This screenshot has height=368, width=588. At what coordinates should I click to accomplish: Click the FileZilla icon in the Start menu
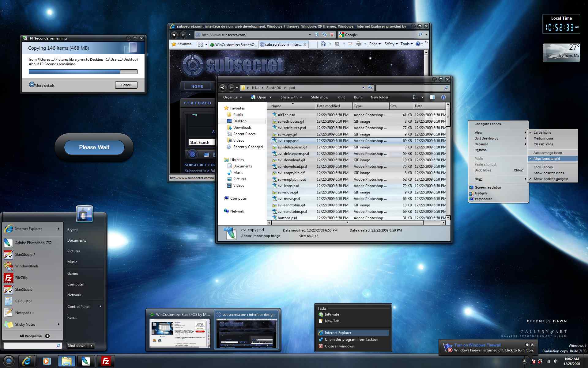click(x=9, y=278)
